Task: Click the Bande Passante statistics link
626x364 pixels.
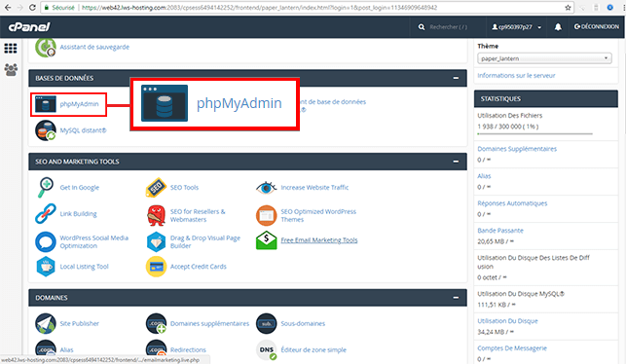Action: [x=500, y=231]
